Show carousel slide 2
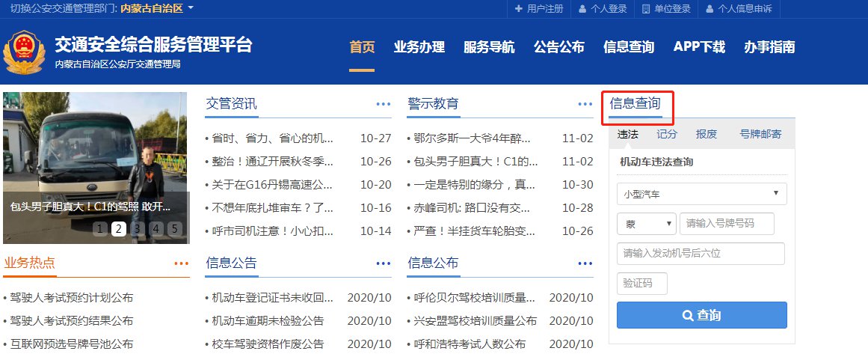Screen dimensions: 868x354 (x=118, y=229)
